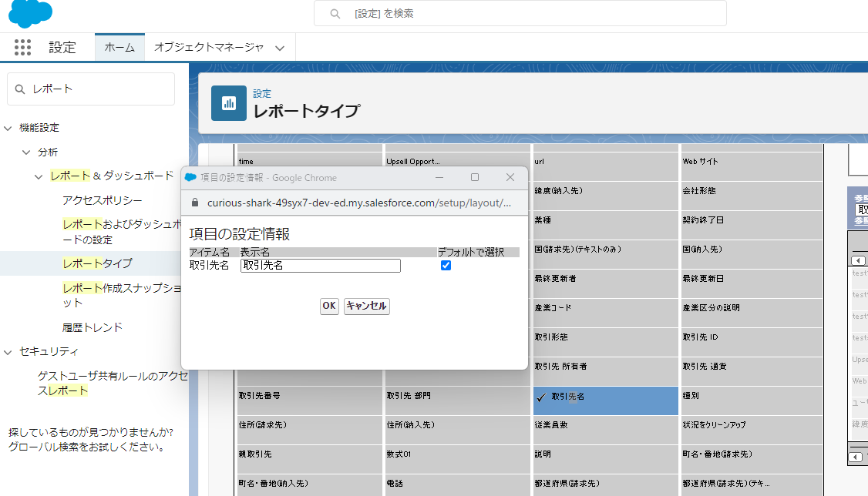
Task: Click the 設定 breadcrumb link
Action: coord(262,94)
